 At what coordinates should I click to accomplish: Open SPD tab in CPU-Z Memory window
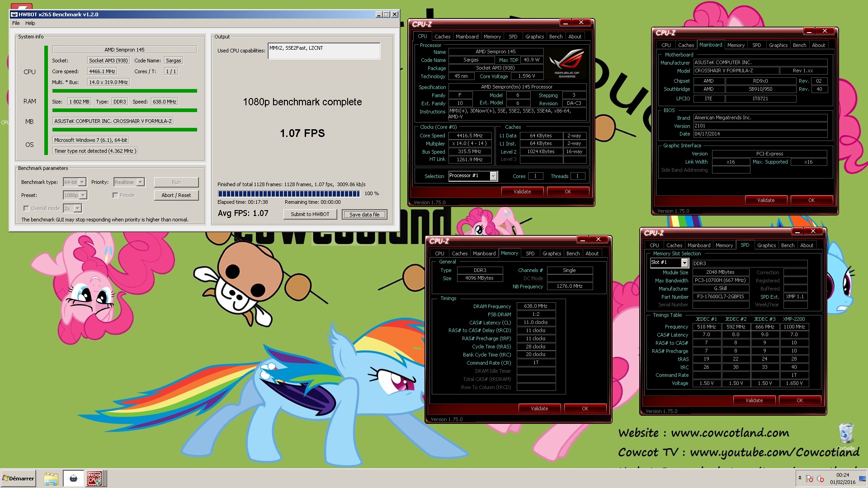(x=530, y=253)
